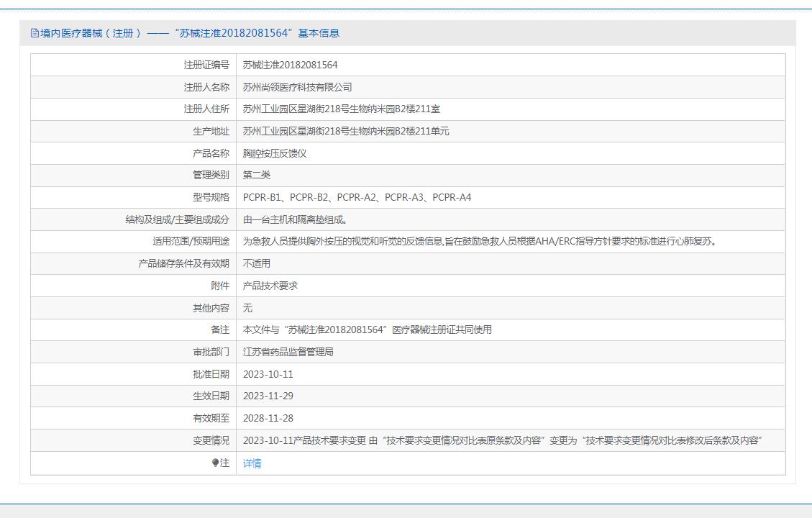
Task: Select model list starting with PCPR-B1
Action: 357,197
